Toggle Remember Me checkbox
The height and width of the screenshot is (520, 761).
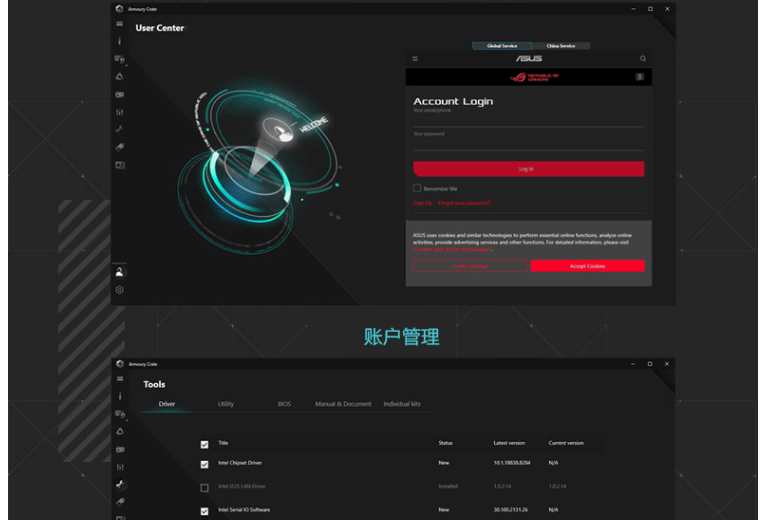417,188
